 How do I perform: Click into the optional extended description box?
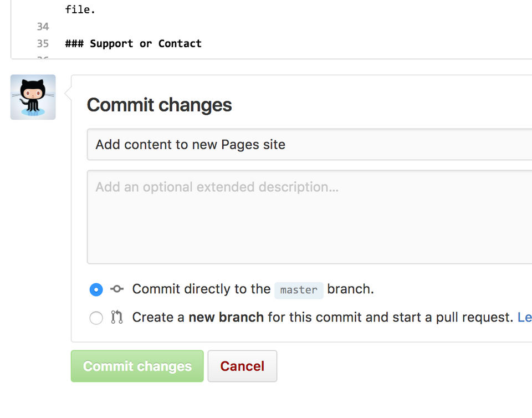(x=310, y=216)
